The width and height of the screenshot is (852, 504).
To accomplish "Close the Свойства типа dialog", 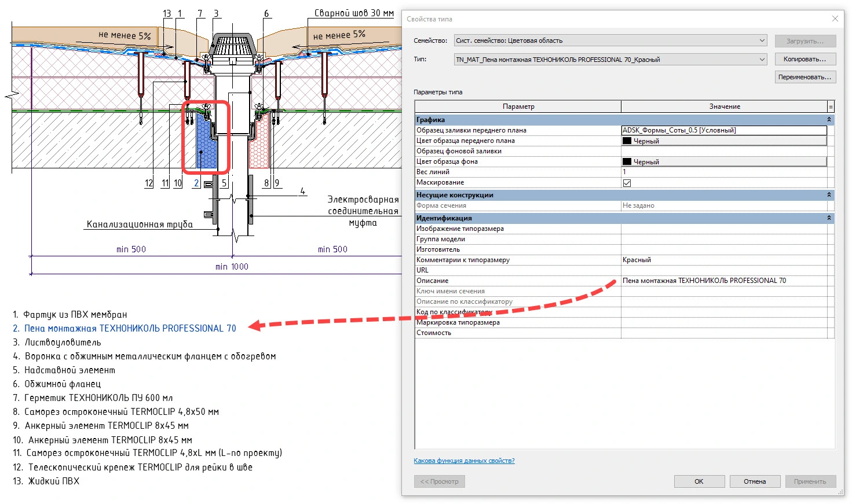I will 835,19.
